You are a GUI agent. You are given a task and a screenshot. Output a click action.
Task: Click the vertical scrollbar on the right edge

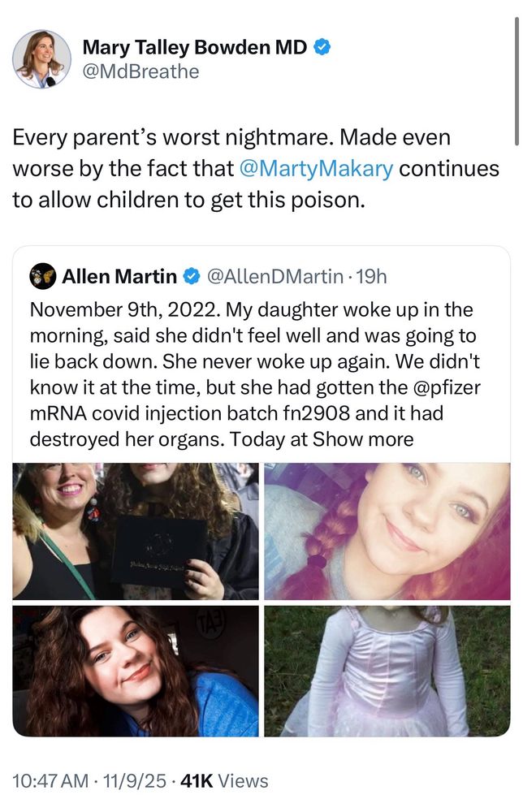517,73
